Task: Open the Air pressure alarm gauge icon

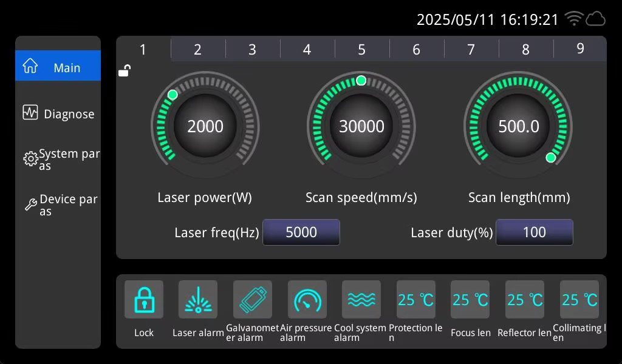Action: click(307, 300)
